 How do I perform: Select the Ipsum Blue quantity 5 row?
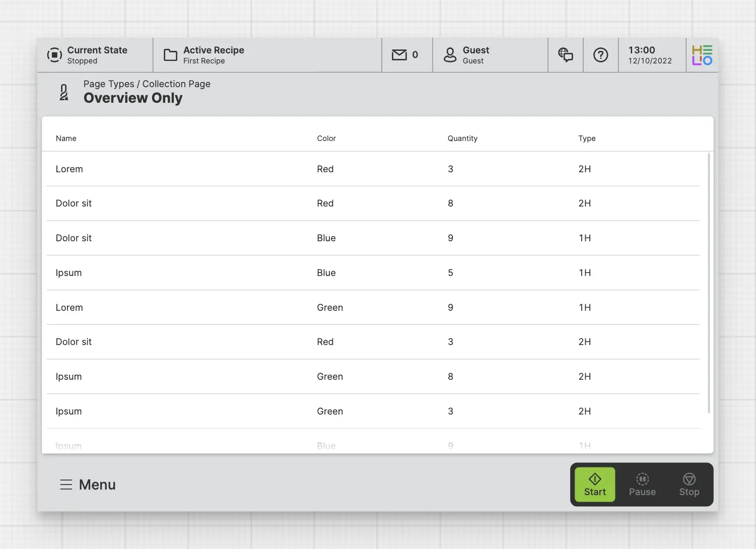click(x=373, y=273)
